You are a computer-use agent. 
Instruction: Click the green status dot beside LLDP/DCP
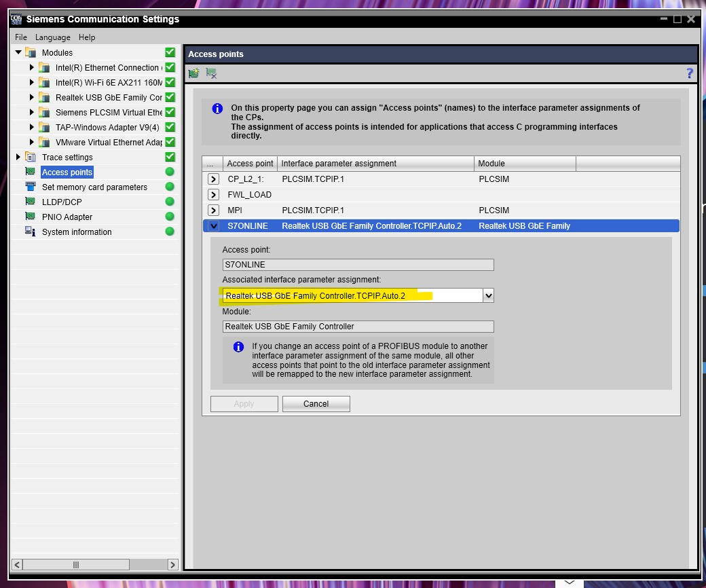(x=170, y=201)
